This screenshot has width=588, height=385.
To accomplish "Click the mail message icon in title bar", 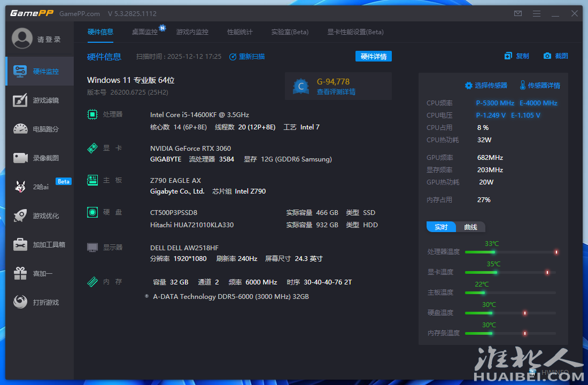I will coord(517,13).
